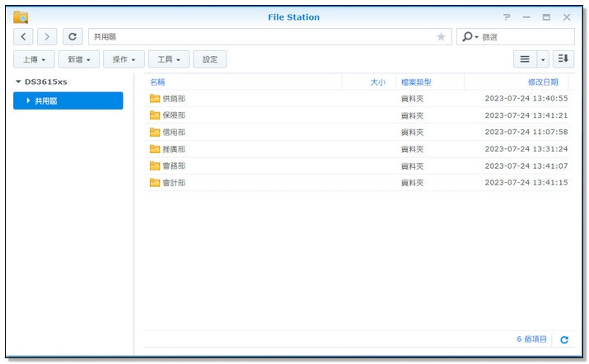Click the forward navigation arrow
Image resolution: width=589 pixels, height=364 pixels.
coord(47,37)
